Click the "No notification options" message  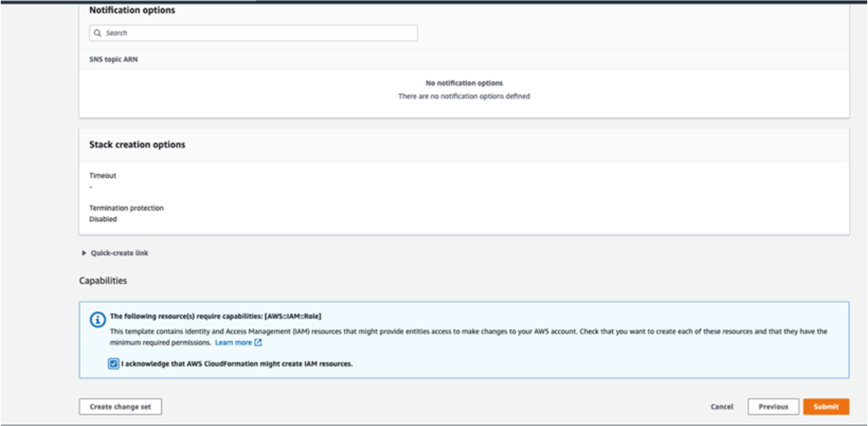tap(464, 83)
